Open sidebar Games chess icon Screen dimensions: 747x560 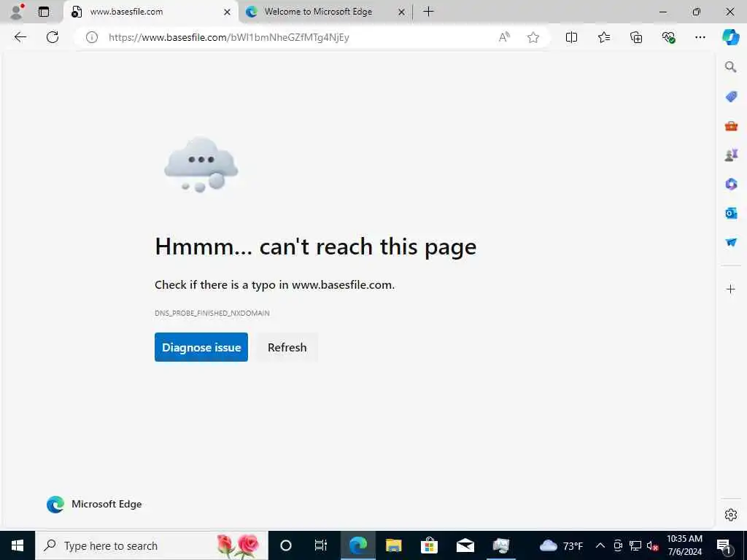point(731,155)
